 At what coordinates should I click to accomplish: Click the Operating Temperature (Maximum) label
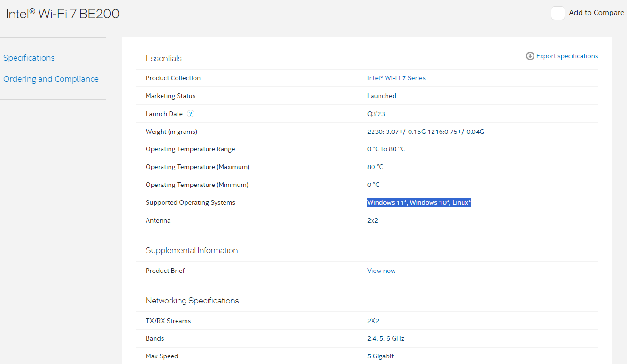[x=197, y=167]
